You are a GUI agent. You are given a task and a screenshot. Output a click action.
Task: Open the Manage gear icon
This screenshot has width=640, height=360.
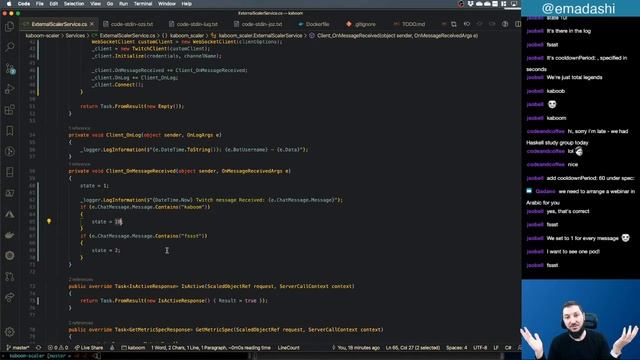(x=9, y=332)
